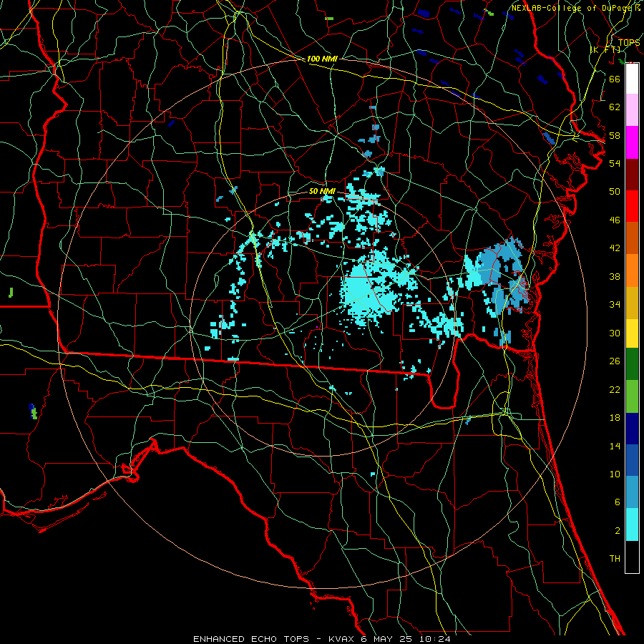Select the bright red legend swatch
The height and width of the screenshot is (644, 644).
632,206
